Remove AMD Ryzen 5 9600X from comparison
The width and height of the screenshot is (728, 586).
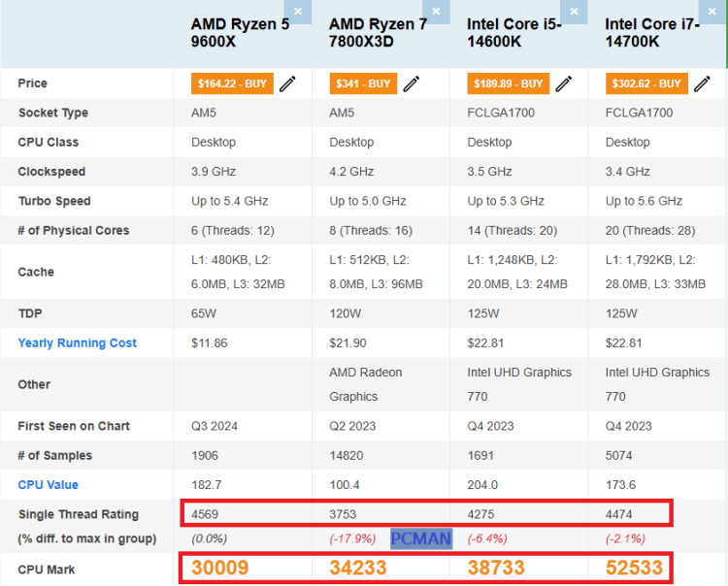298,12
